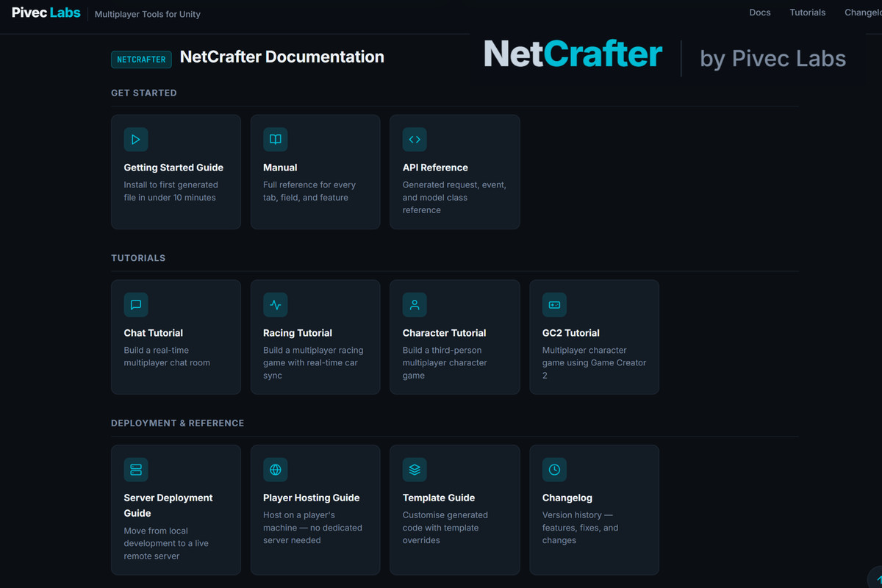The width and height of the screenshot is (882, 588).
Task: Open the Racing Tutorial card title
Action: pyautogui.click(x=298, y=333)
